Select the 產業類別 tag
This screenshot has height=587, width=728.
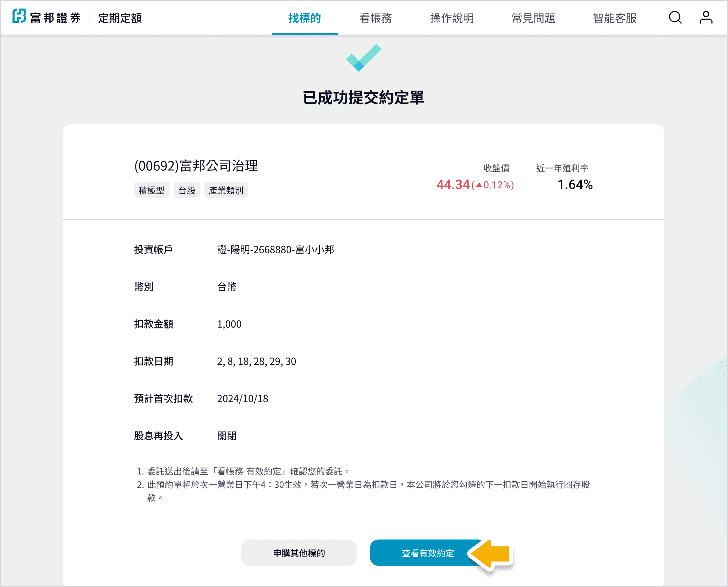click(226, 190)
